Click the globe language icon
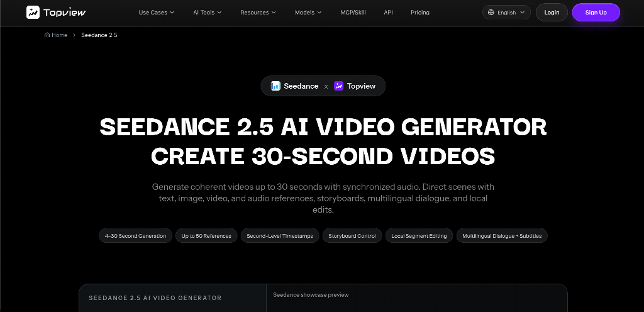 pyautogui.click(x=491, y=13)
